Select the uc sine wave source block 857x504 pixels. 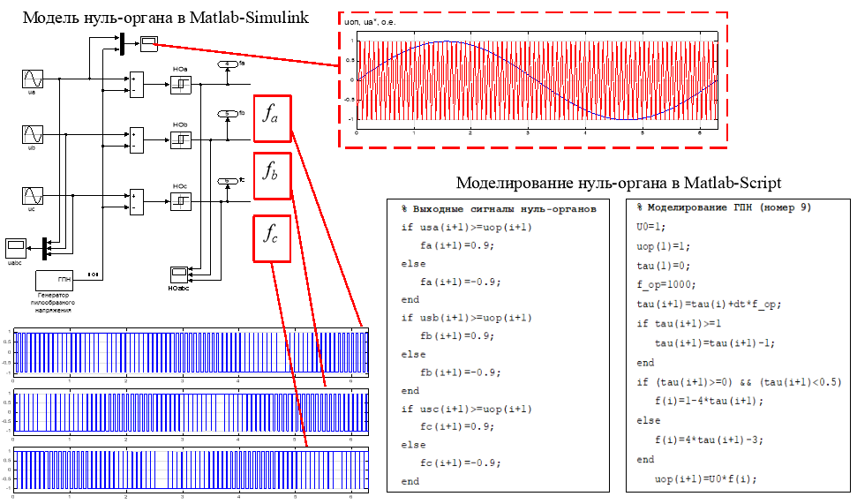[33, 196]
